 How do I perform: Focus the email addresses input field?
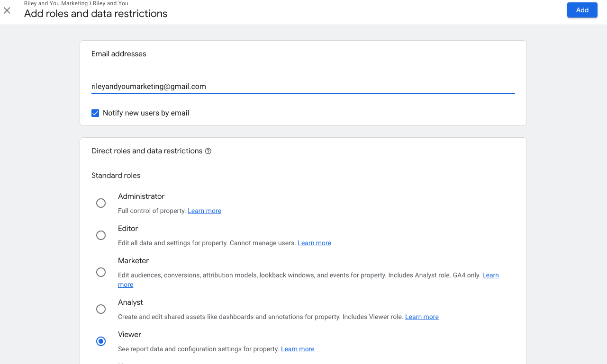point(302,87)
